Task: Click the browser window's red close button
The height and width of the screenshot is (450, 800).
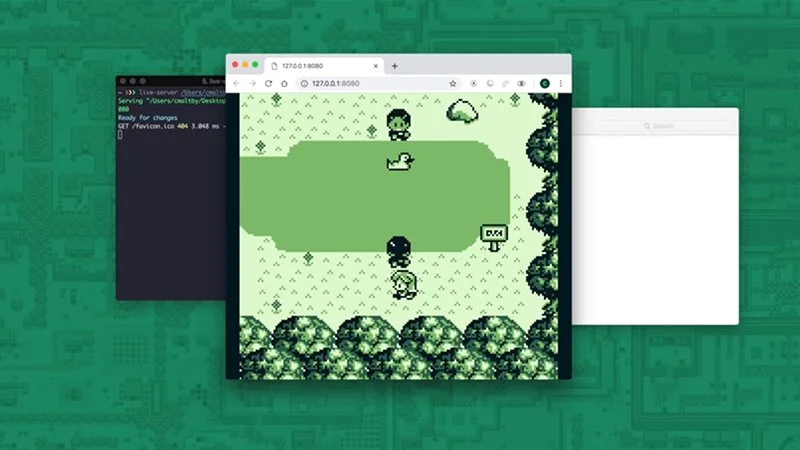Action: (235, 64)
